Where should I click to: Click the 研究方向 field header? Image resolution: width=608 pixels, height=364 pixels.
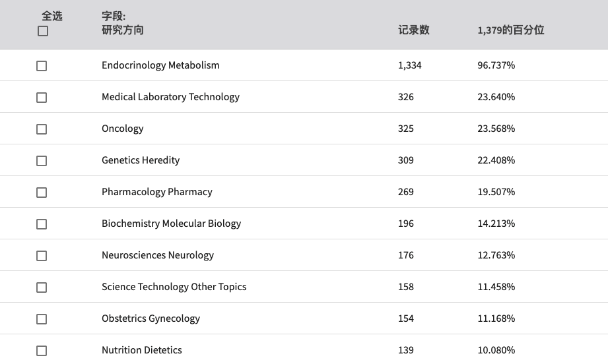tap(123, 30)
